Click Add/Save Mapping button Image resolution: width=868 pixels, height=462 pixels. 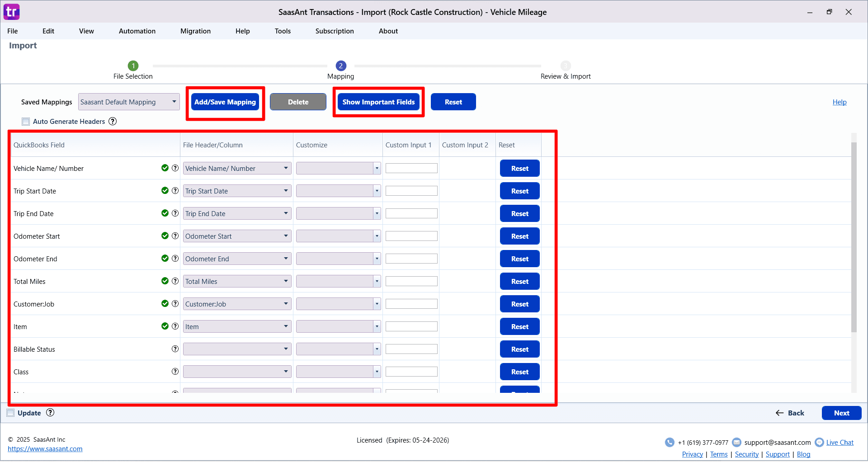(x=225, y=102)
